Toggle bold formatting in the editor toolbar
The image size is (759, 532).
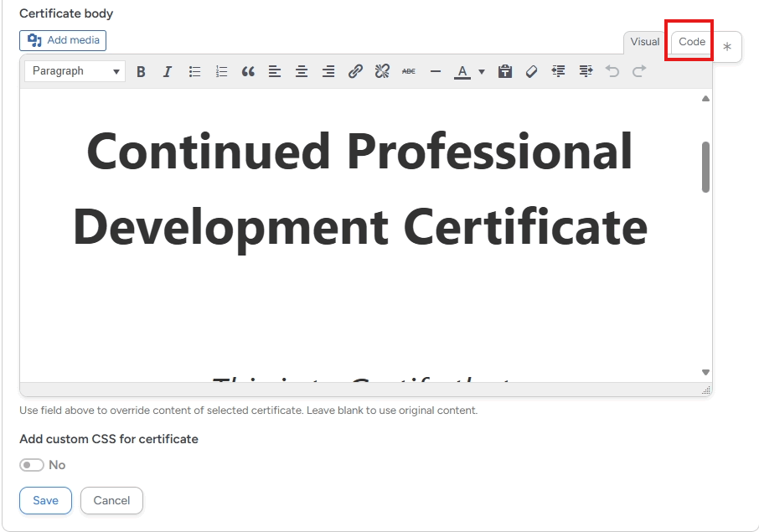(141, 72)
